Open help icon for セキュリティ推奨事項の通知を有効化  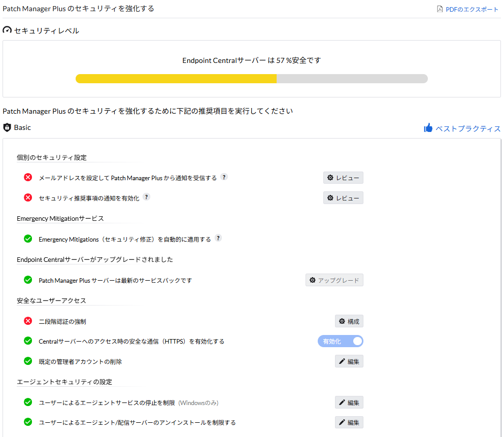pyautogui.click(x=146, y=197)
